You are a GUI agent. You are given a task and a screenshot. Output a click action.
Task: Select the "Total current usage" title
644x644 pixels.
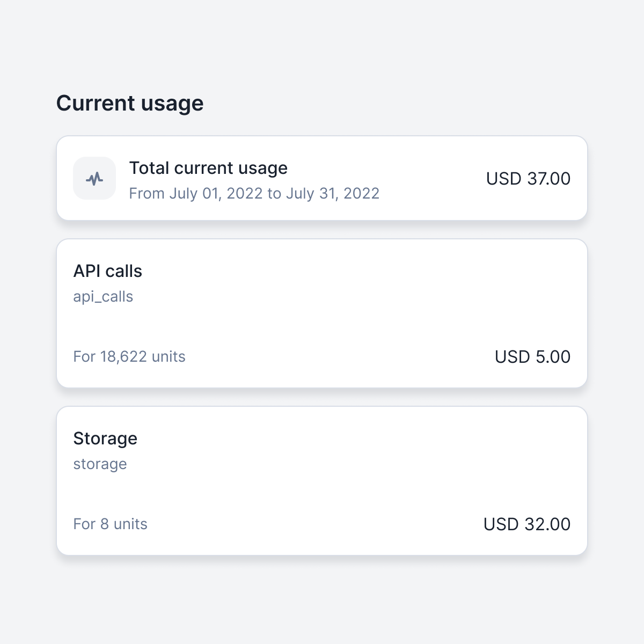(x=208, y=168)
